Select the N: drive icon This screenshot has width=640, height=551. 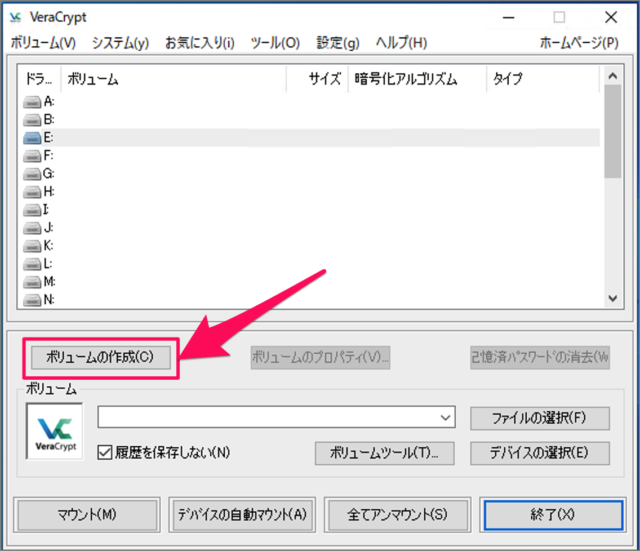[34, 299]
